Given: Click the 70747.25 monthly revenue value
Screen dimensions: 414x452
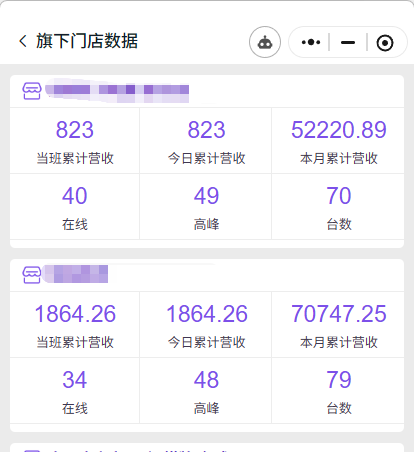Looking at the screenshot, I should (339, 314).
